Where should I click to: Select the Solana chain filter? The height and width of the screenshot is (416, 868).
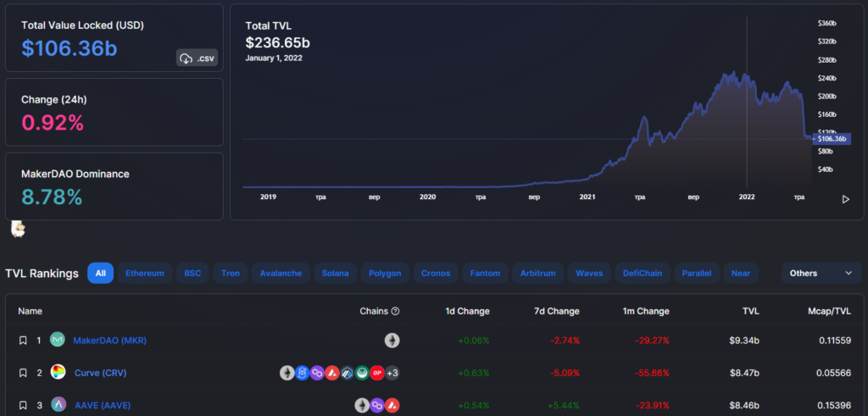point(337,273)
